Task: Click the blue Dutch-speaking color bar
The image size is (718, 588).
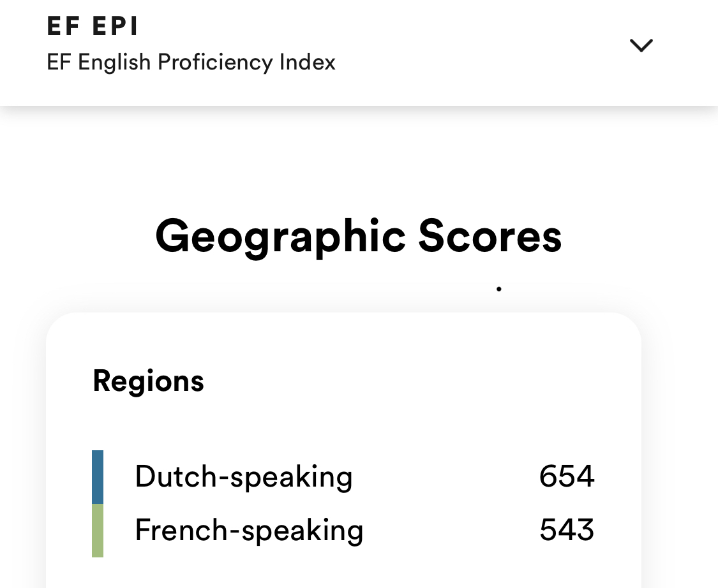Action: (98, 477)
